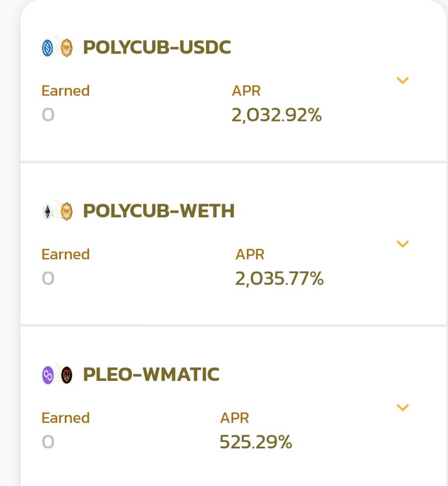This screenshot has width=448, height=486.
Task: Click the blue USDC token icon
Action: coord(47,48)
